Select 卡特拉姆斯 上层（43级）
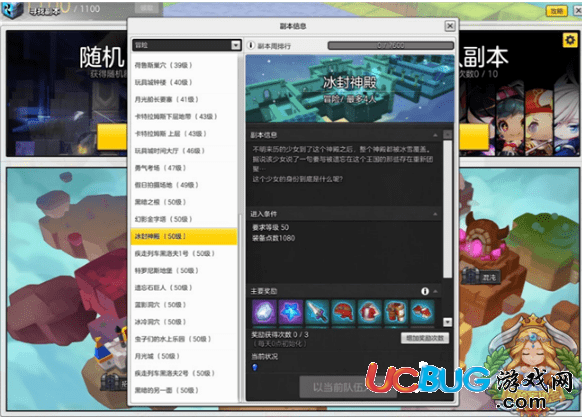 [x=184, y=134]
